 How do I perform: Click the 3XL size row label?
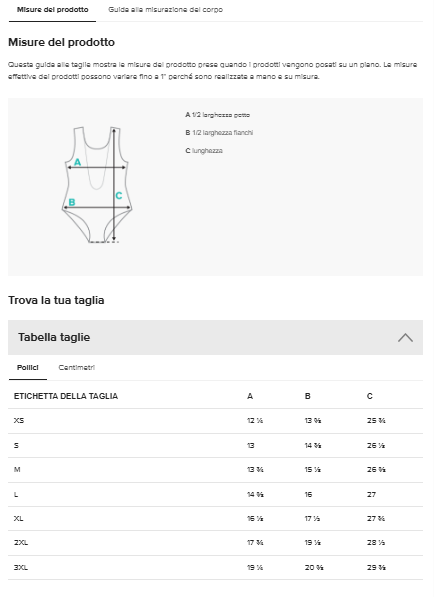tap(21, 568)
